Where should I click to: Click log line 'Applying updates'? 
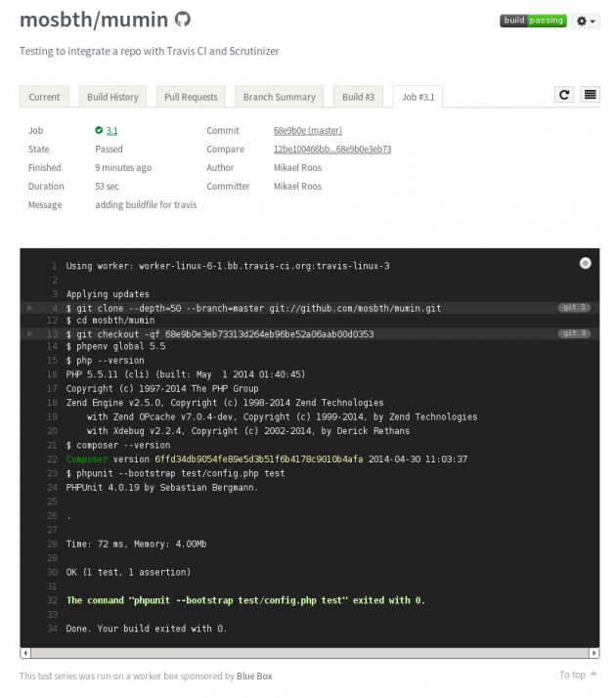pos(108,294)
